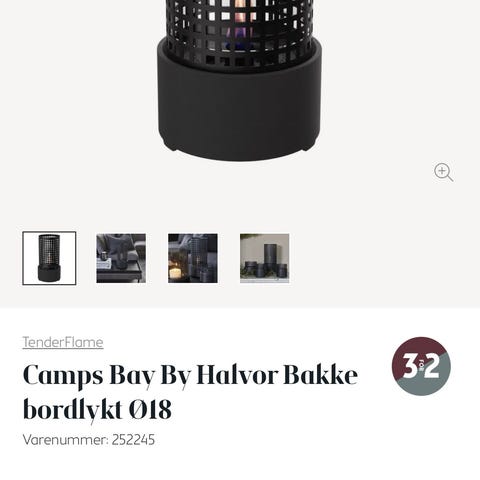Click the "bordlykt Ø18" title line
480x480 pixels.
97,410
